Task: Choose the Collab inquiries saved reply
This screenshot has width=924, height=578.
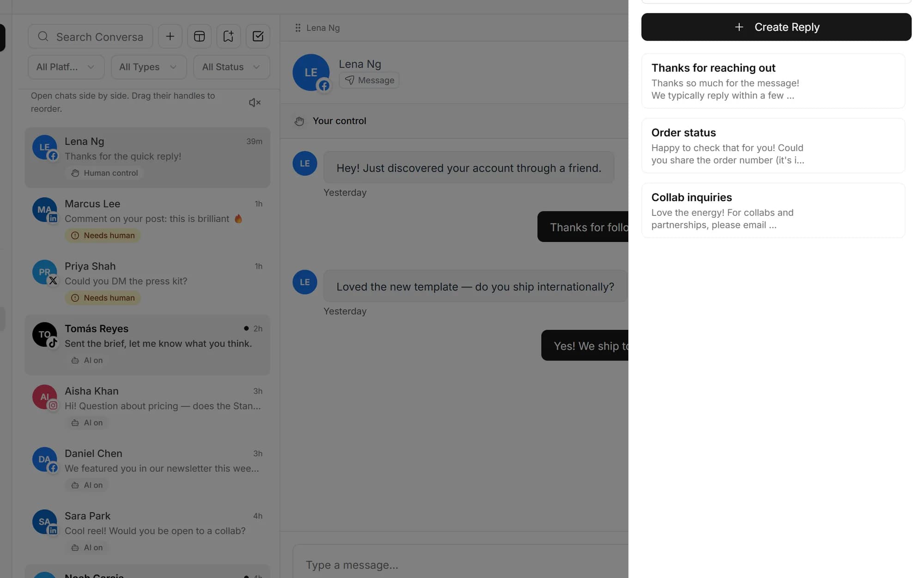Action: 773,210
